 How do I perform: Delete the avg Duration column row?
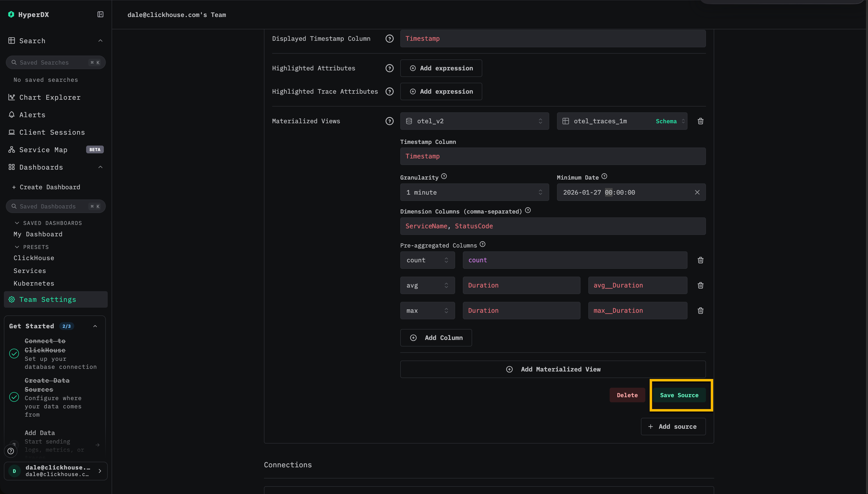click(700, 285)
